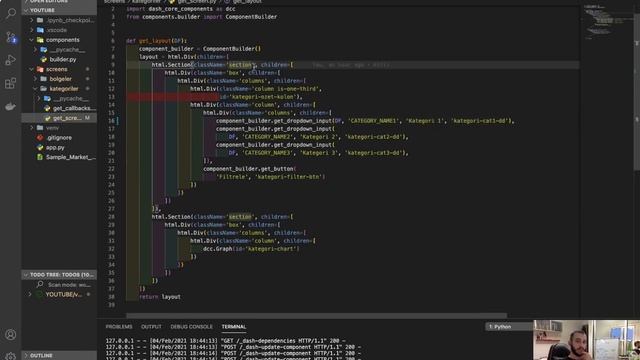Expand the __pycache__ folder under kategoriler
640x360 pixels.
(x=39, y=98)
